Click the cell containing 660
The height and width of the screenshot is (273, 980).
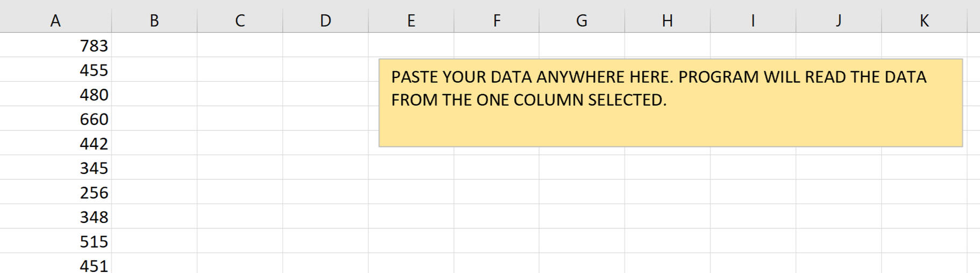tap(56, 119)
